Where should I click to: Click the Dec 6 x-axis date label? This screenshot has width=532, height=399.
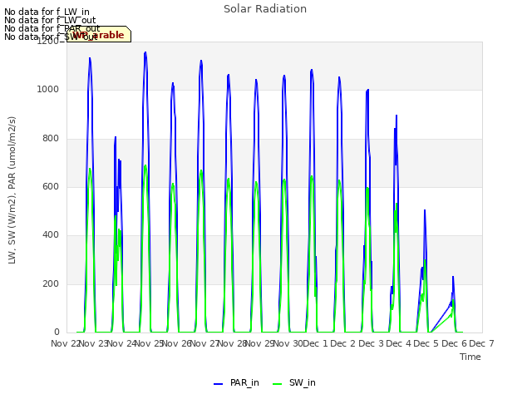pos(454,343)
